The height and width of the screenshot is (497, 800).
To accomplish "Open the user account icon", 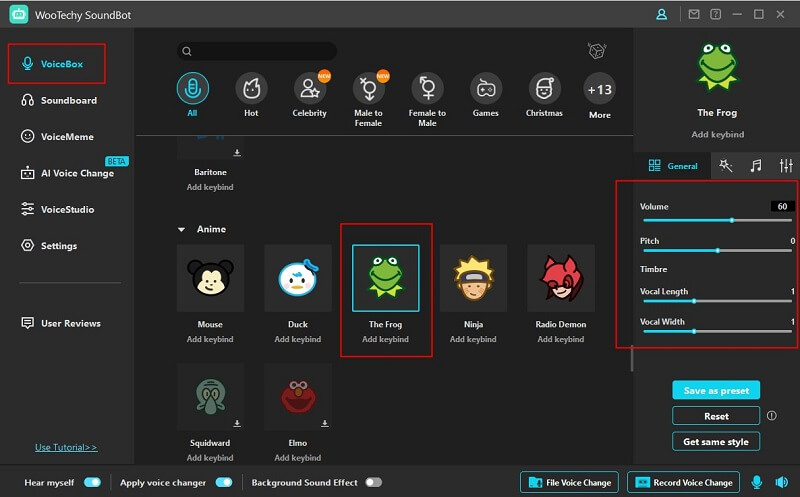I will coord(661,14).
